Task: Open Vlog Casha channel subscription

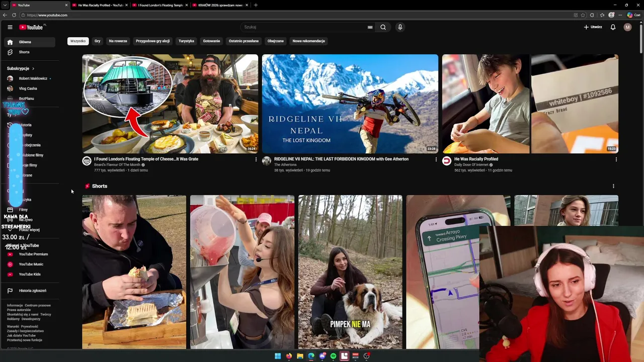Action: click(x=30, y=88)
